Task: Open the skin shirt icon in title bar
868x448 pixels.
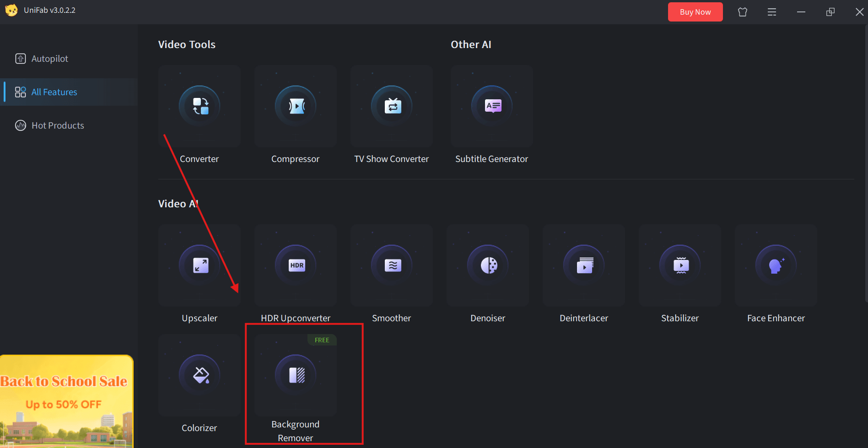Action: pos(743,12)
